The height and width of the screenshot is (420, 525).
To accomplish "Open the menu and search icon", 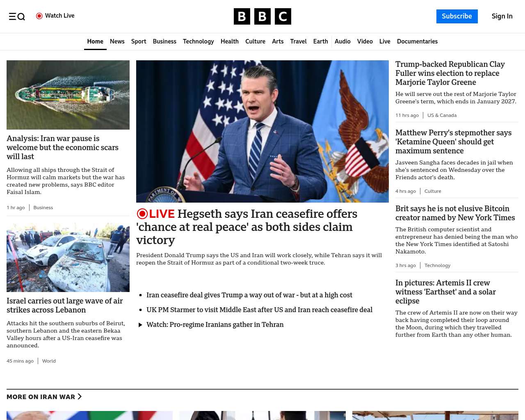I will (17, 16).
